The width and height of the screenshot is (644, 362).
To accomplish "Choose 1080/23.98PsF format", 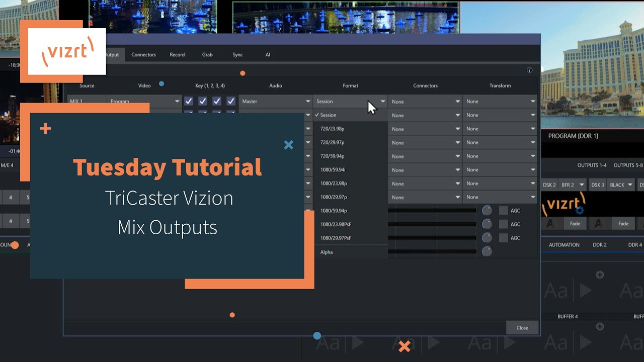I will tap(350, 224).
